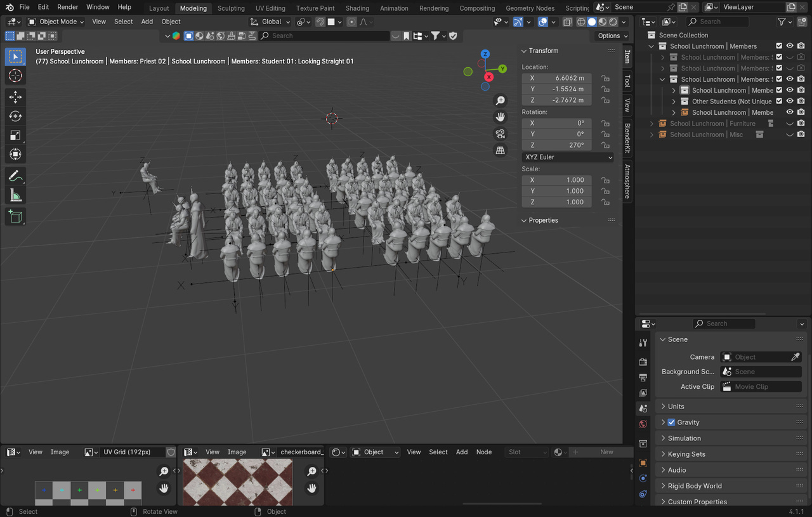This screenshot has width=812, height=517.
Task: Click the Zoom viewport gizmo icon
Action: coord(501,101)
